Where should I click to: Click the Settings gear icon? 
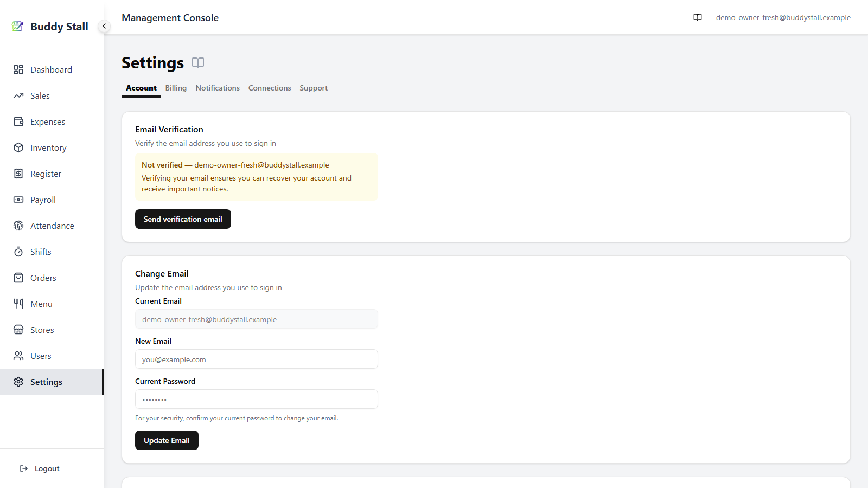[18, 382]
